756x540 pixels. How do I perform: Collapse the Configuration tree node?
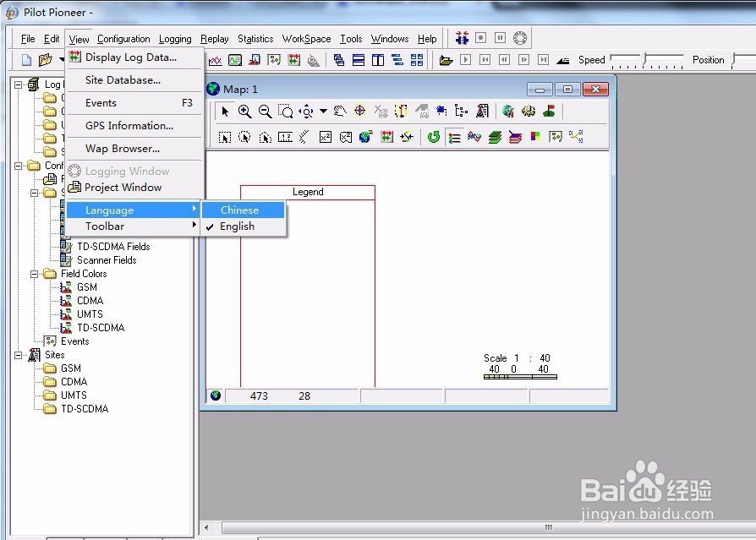pos(18,166)
